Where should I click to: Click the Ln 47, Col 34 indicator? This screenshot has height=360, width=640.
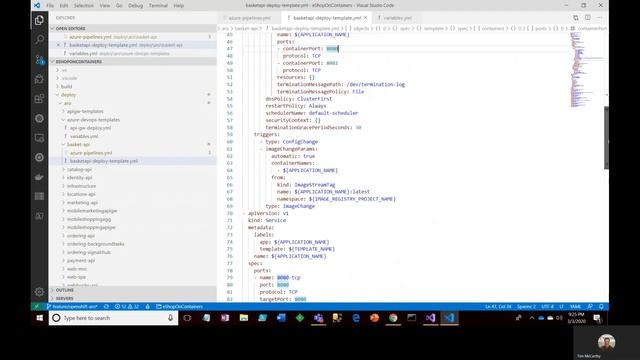click(x=498, y=307)
